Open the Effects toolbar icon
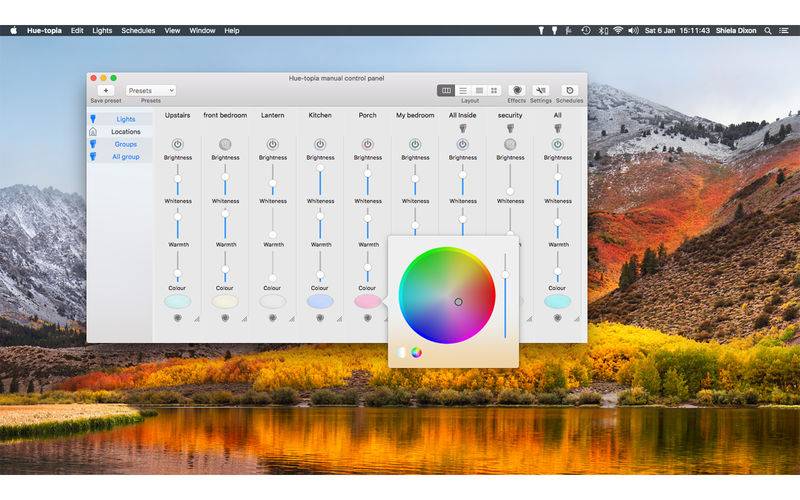The width and height of the screenshot is (800, 500). click(517, 90)
